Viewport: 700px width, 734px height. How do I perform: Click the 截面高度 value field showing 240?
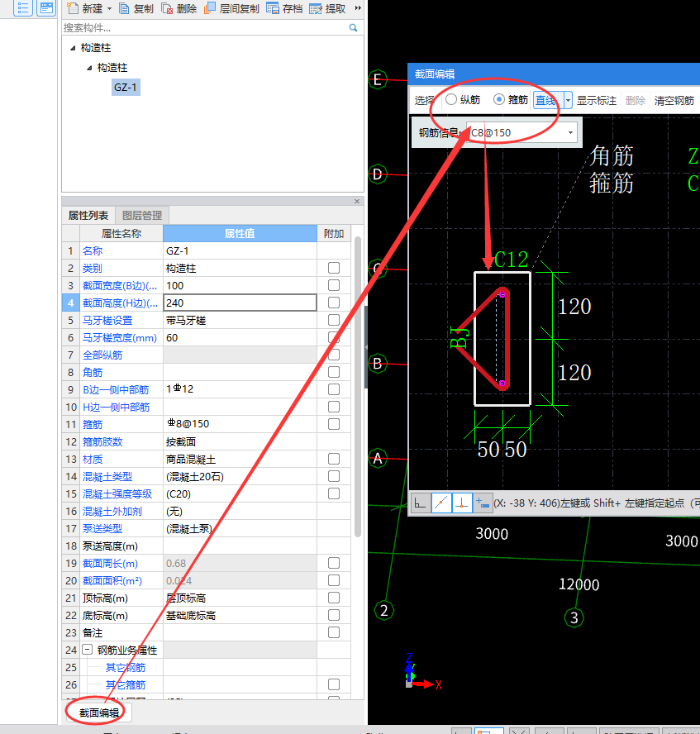click(240, 303)
